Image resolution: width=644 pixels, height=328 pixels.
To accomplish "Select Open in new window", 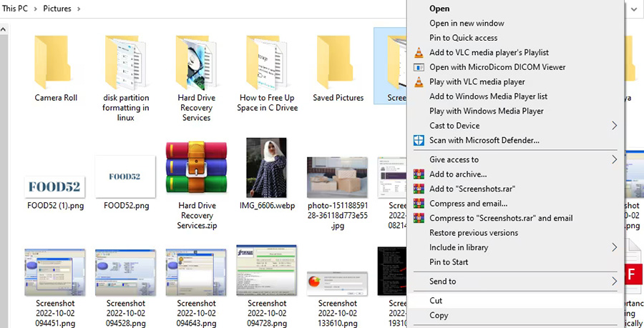I will 467,24.
